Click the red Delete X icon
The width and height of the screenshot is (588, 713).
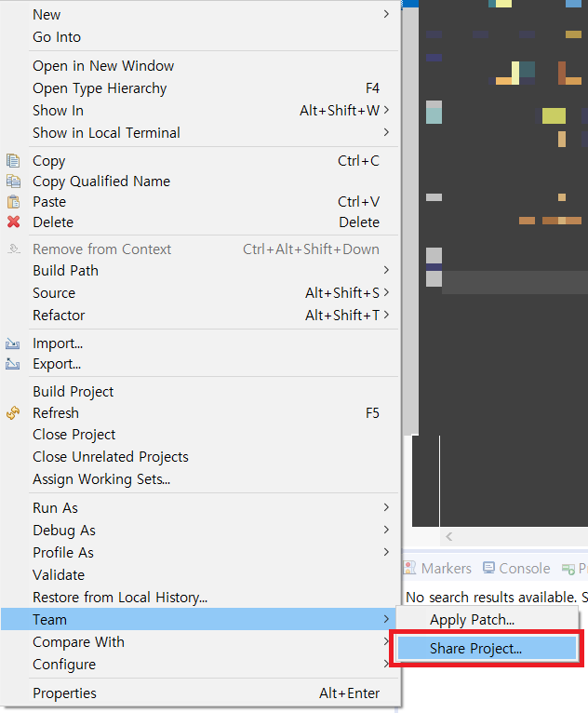pos(13,222)
